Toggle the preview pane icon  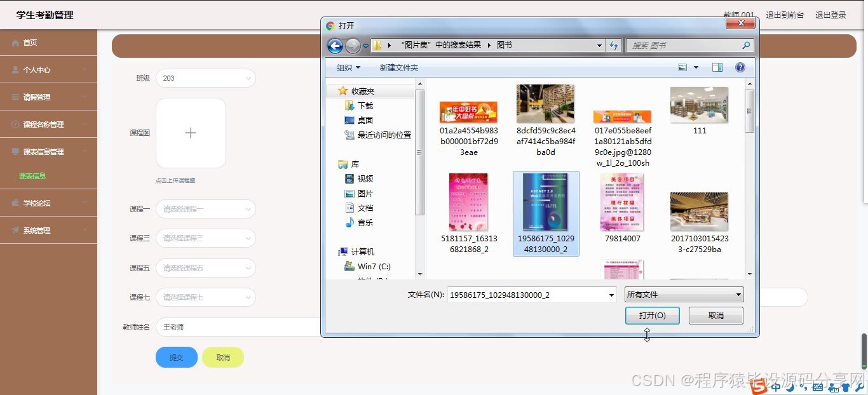pos(717,67)
